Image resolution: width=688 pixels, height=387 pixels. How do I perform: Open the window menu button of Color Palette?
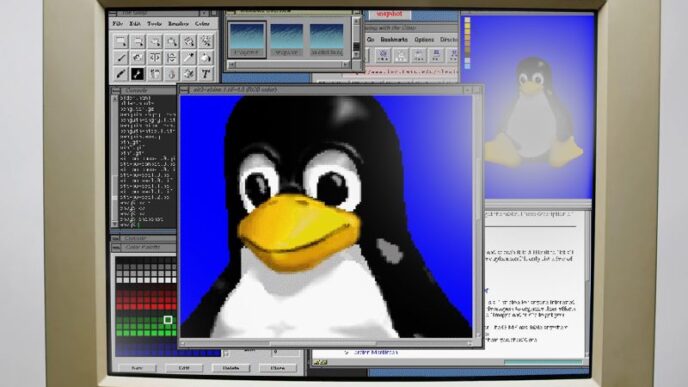(115, 247)
